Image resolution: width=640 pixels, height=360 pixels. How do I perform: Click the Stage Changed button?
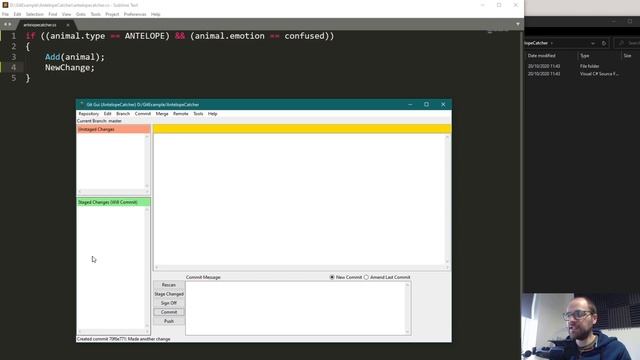click(169, 294)
